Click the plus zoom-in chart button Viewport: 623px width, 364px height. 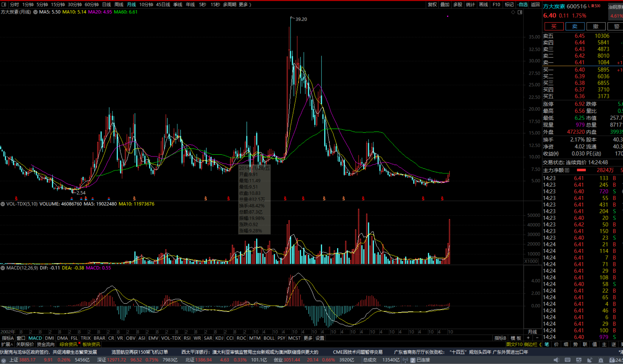coord(528,338)
